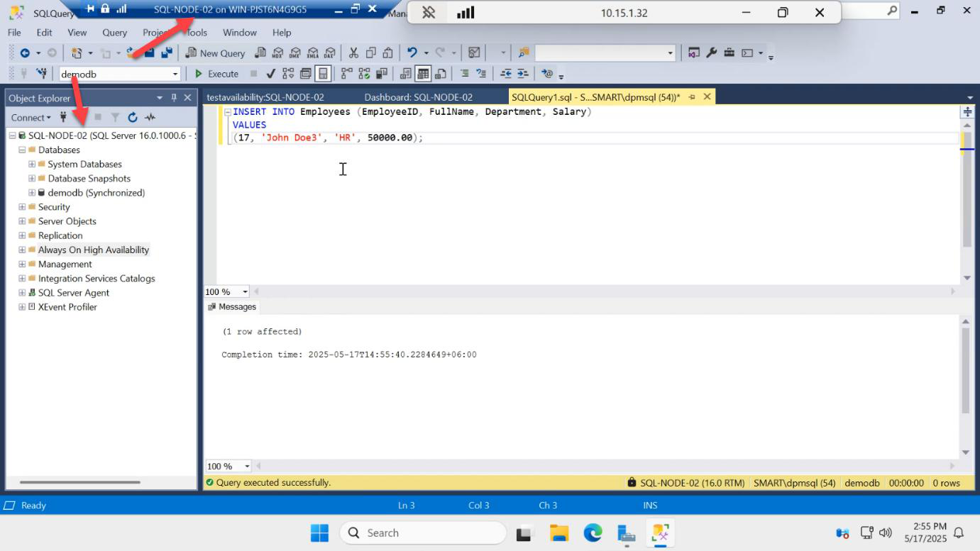Toggle IntelliSense enabled button

323,74
